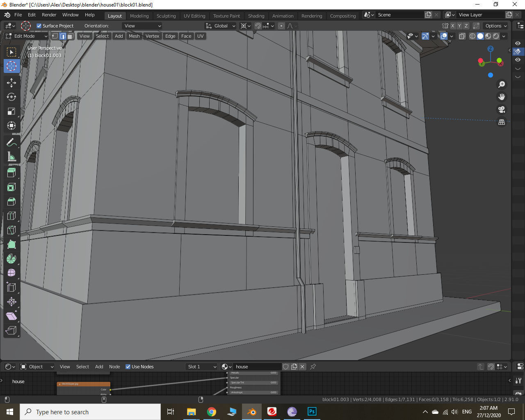The width and height of the screenshot is (525, 420).
Task: Choose the Spin tool
Action: click(x=11, y=259)
